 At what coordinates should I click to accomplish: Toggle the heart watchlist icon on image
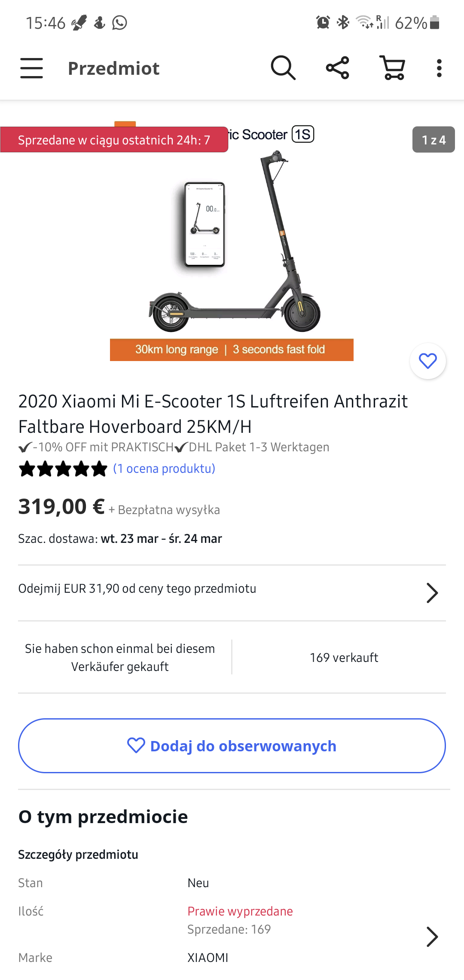427,361
